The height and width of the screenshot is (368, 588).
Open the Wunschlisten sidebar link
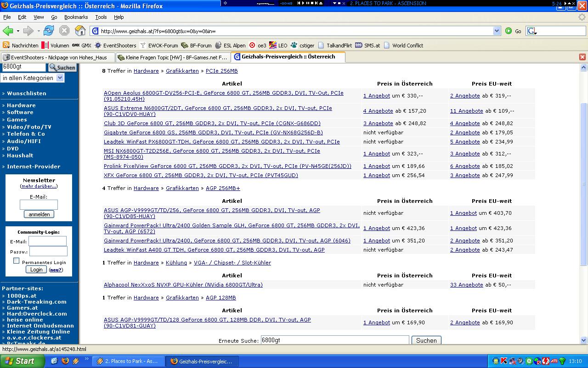pyautogui.click(x=27, y=93)
